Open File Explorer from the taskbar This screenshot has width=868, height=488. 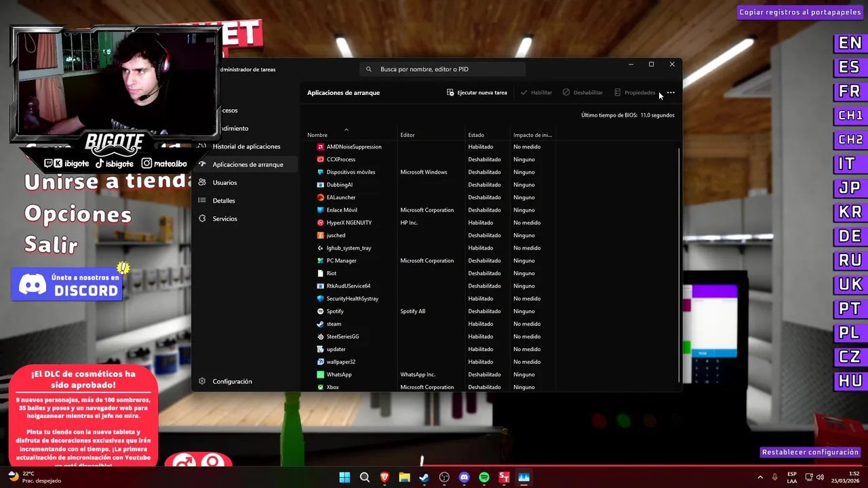(x=404, y=477)
